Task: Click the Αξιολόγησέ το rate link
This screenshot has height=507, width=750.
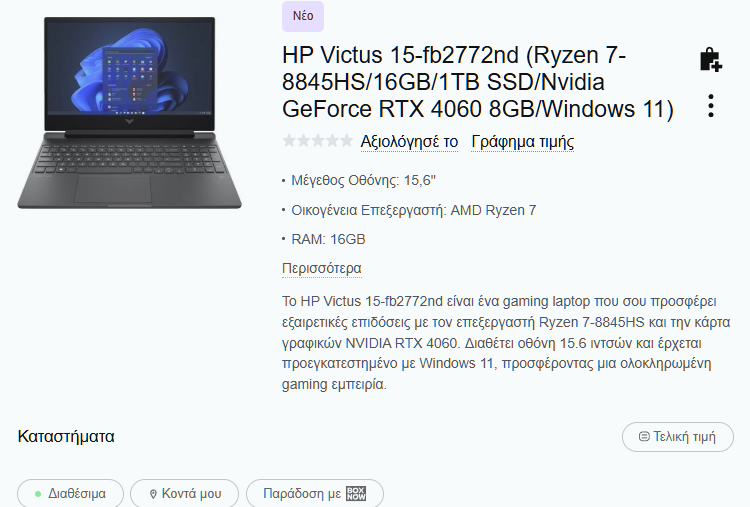Action: 409,142
